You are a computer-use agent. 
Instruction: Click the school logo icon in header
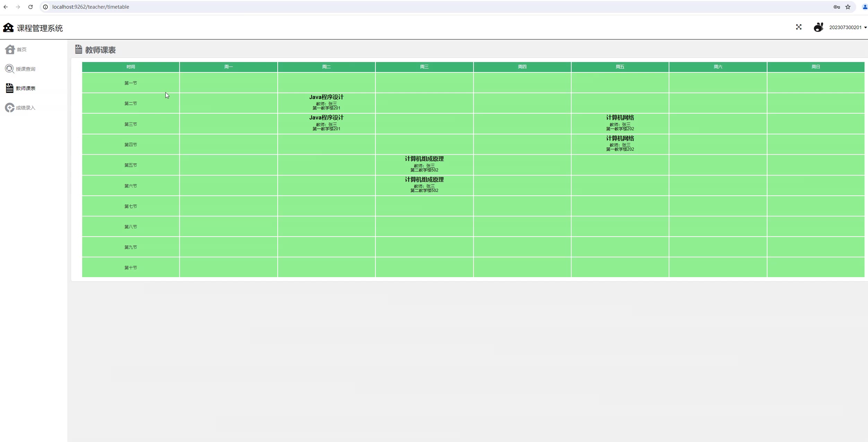click(8, 28)
